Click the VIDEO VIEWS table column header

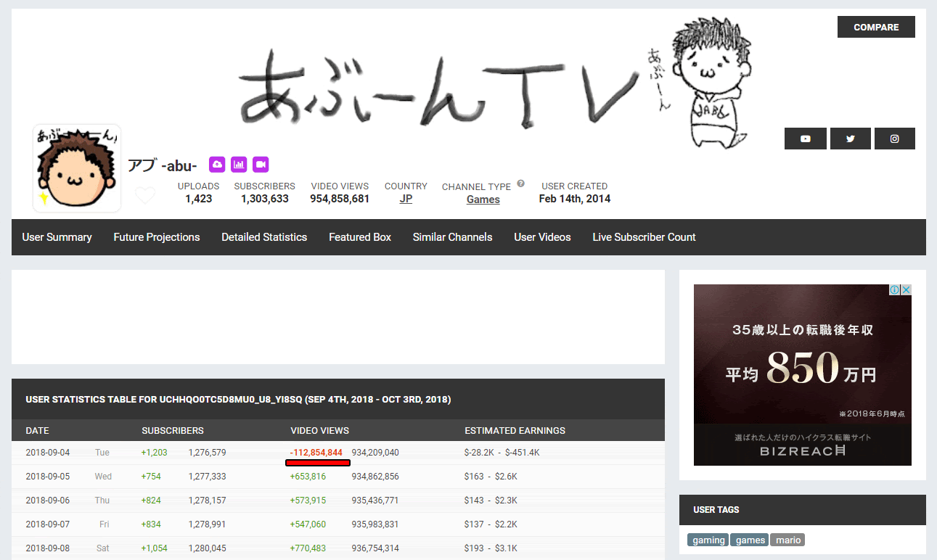click(320, 430)
